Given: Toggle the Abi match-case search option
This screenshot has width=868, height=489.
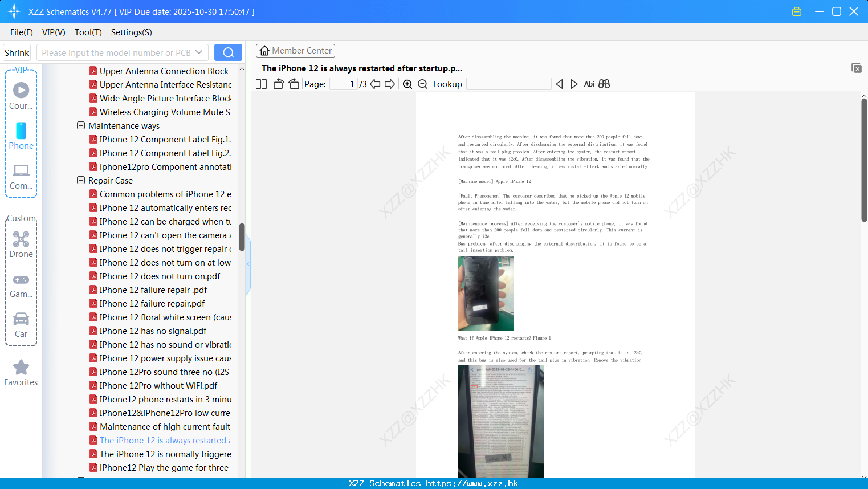Looking at the screenshot, I should (x=589, y=84).
